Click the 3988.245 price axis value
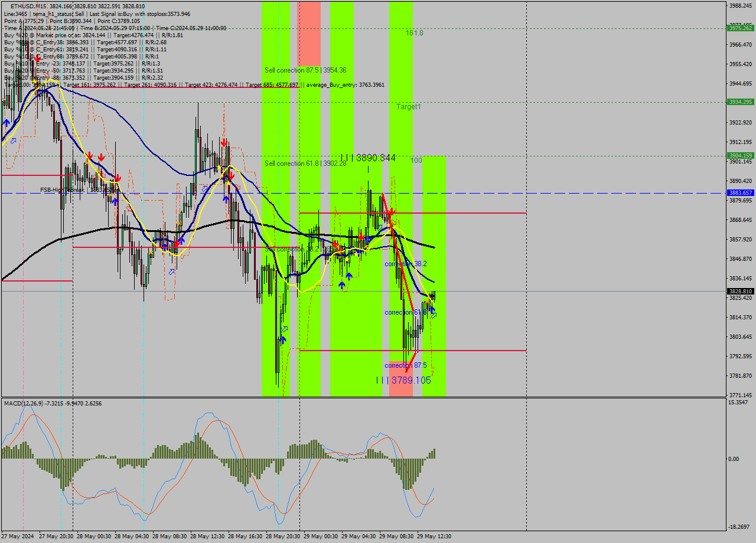This screenshot has width=756, height=543. [741, 6]
